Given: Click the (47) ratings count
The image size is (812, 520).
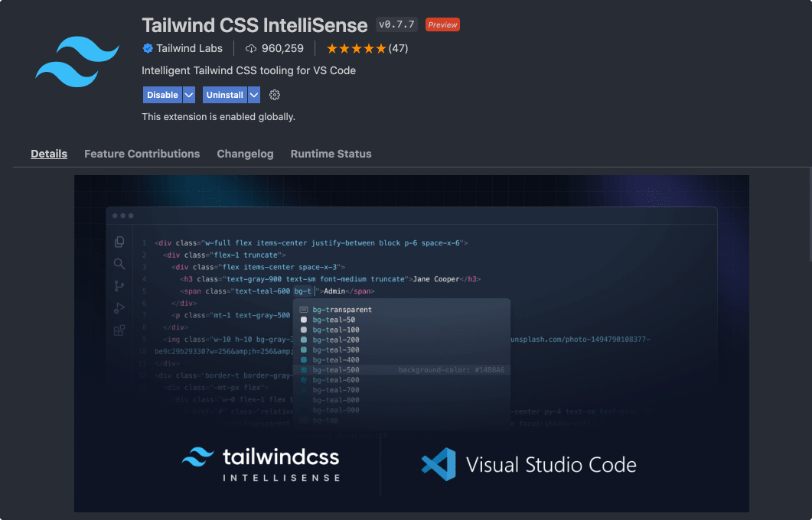Looking at the screenshot, I should (x=398, y=49).
